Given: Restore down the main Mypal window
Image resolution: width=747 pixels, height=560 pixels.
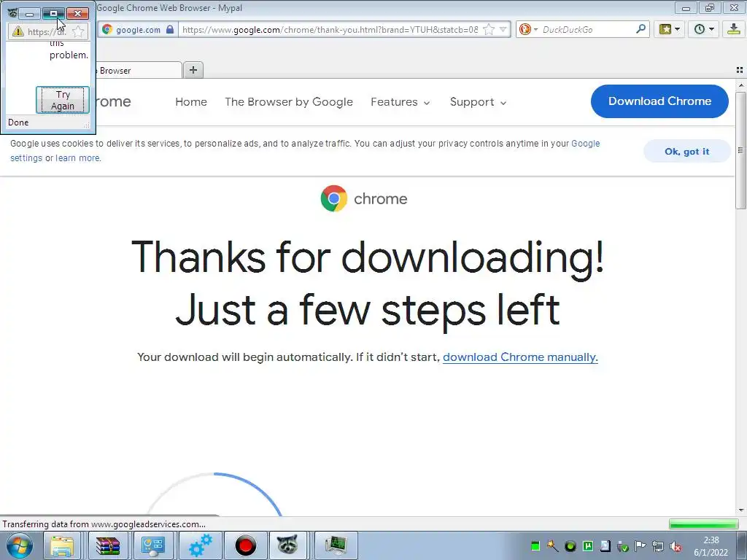Looking at the screenshot, I should tap(709, 7).
